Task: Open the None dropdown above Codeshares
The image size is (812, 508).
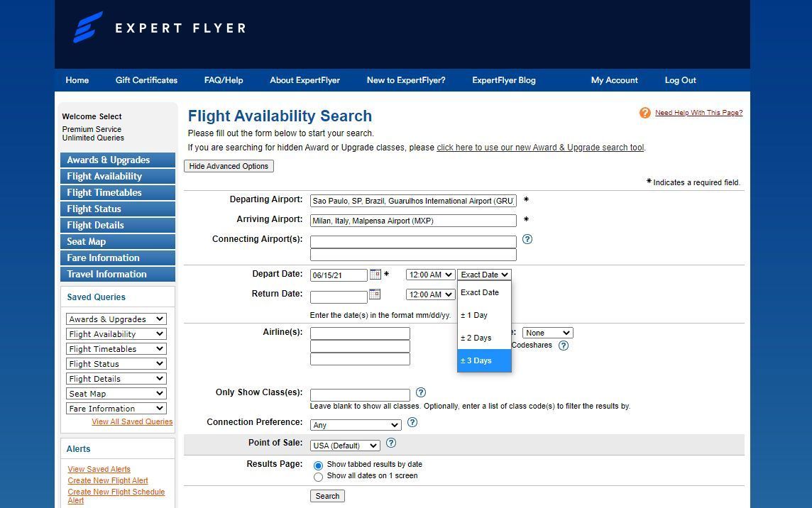Action: [x=547, y=333]
